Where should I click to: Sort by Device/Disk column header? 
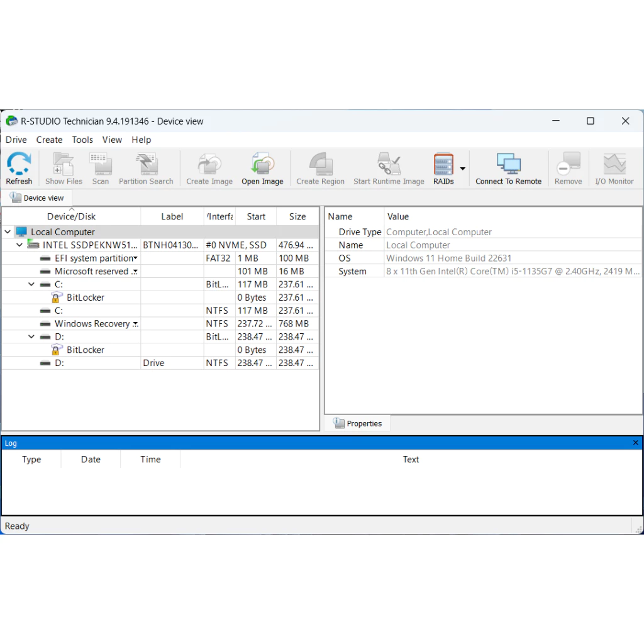pyautogui.click(x=72, y=216)
